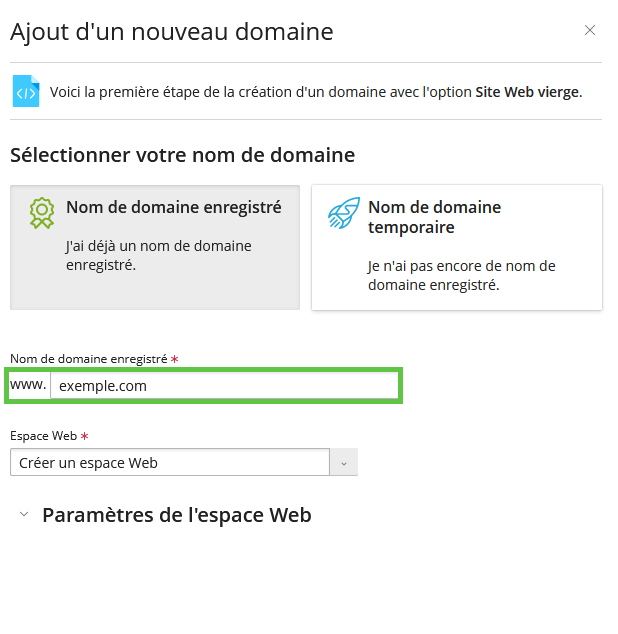Image resolution: width=618 pixels, height=634 pixels.
Task: Click the blue rocket temporary domain icon
Action: (x=344, y=213)
